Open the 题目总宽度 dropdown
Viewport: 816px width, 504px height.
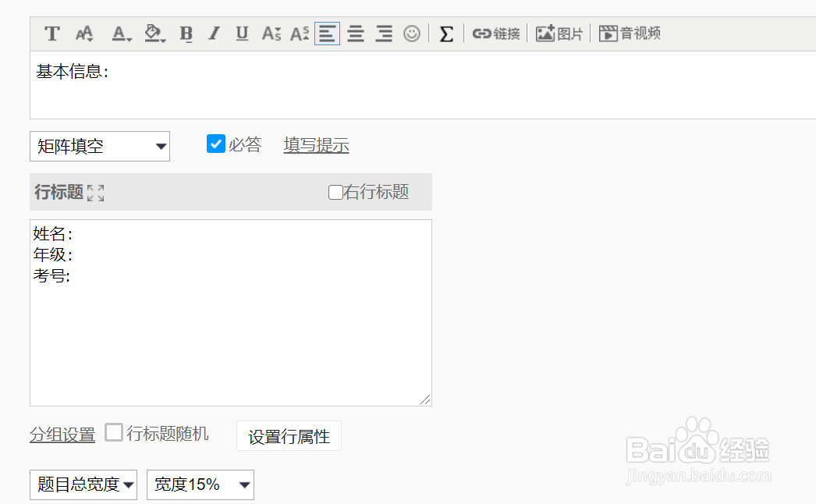coord(83,484)
